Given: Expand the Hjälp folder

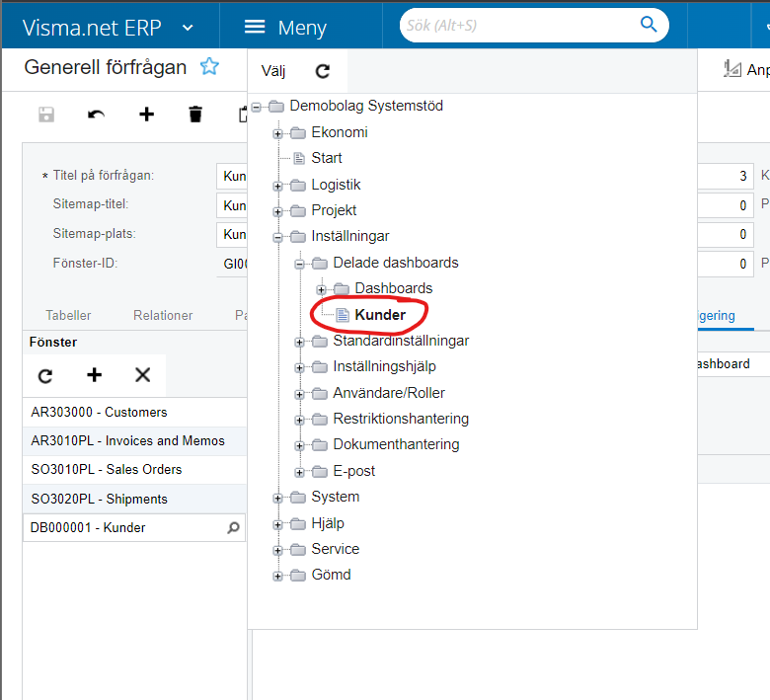Looking at the screenshot, I should [x=277, y=524].
